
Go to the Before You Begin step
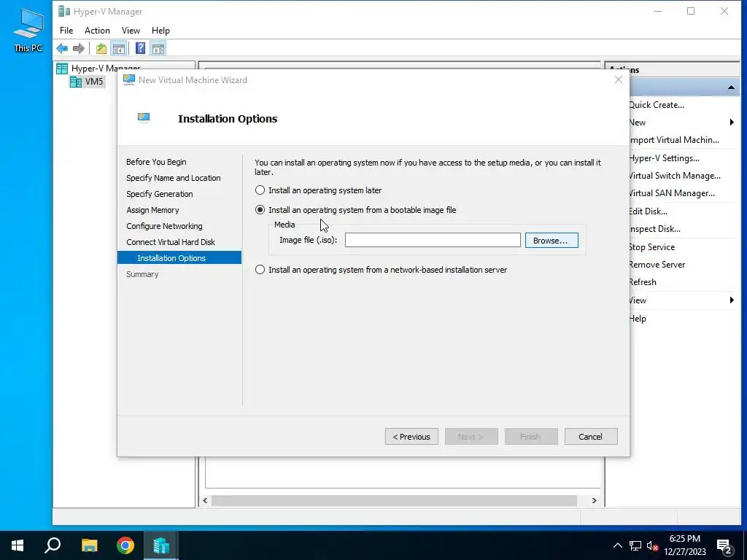pos(156,162)
